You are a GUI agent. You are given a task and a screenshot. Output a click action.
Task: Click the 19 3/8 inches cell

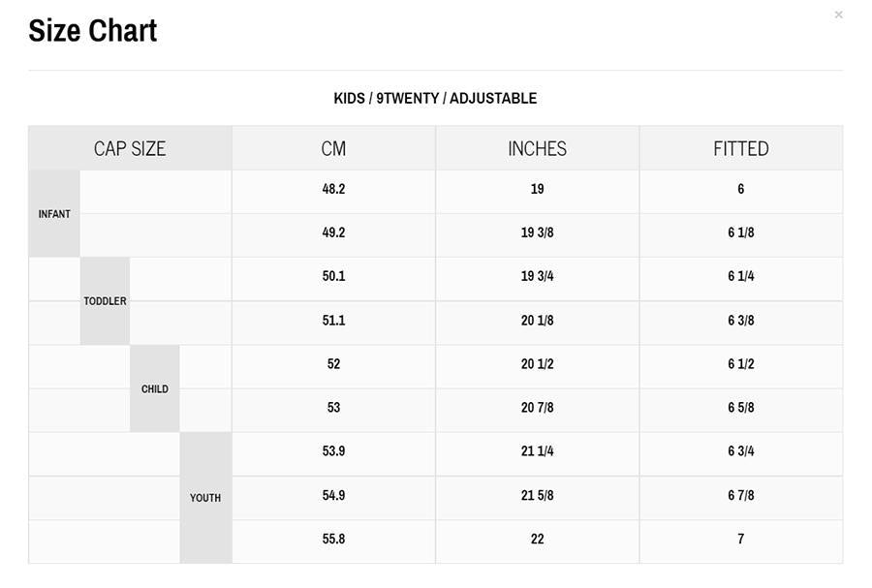point(537,232)
